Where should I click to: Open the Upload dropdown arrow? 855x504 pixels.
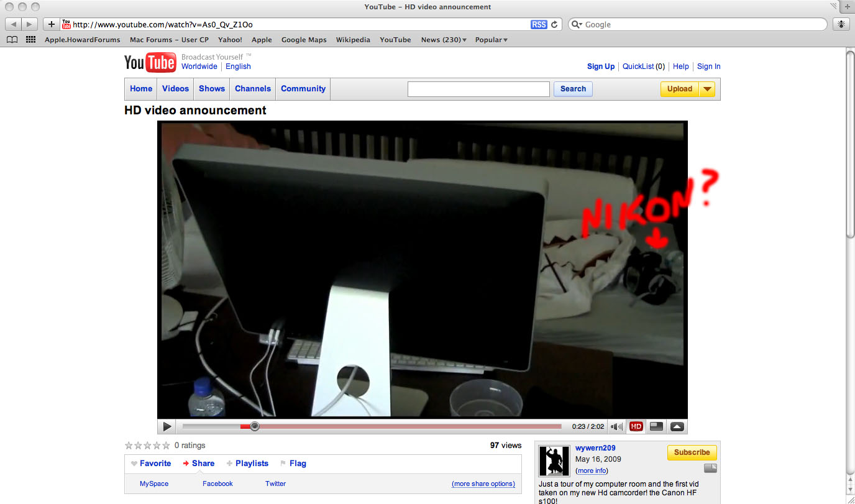707,89
